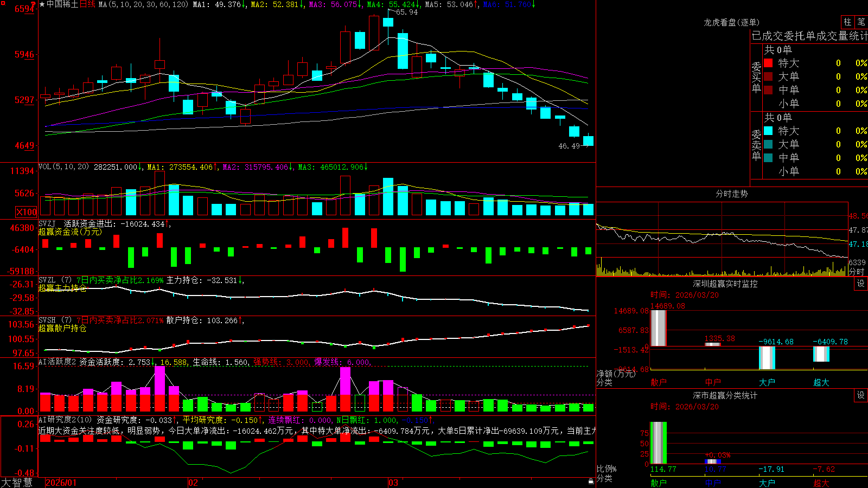The width and height of the screenshot is (868, 488).
Task: Click the 爆发线: 6.000 label
Action: tap(342, 362)
